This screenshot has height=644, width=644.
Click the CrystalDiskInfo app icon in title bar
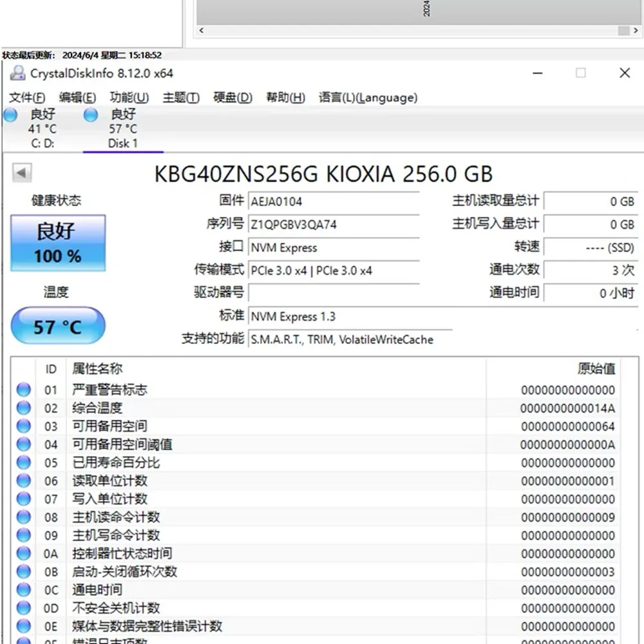pyautogui.click(x=17, y=73)
